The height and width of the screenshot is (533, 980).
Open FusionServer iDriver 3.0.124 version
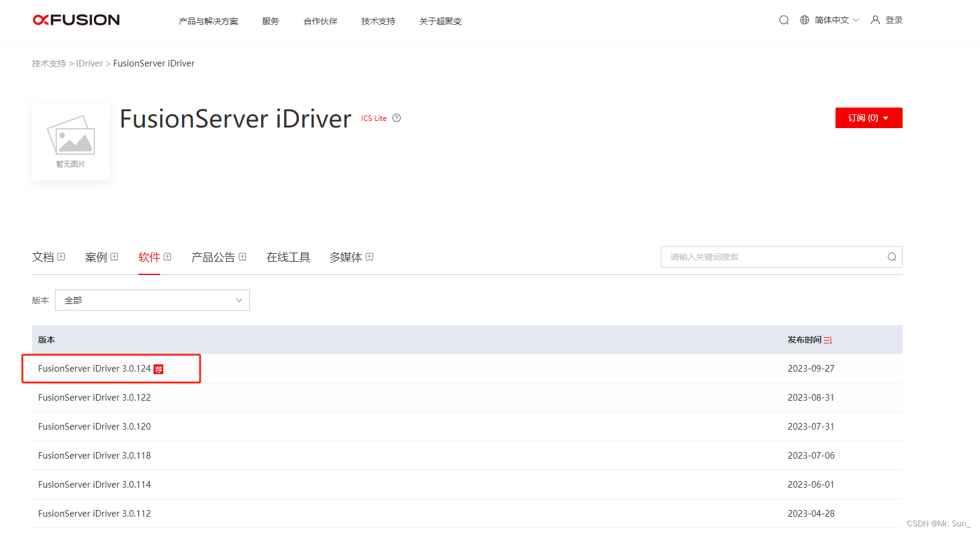click(x=94, y=369)
